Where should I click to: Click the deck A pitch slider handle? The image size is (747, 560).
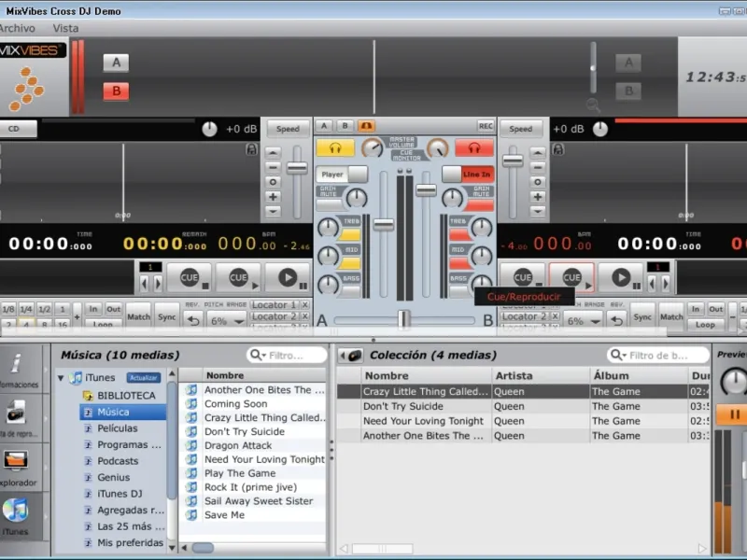(x=297, y=168)
